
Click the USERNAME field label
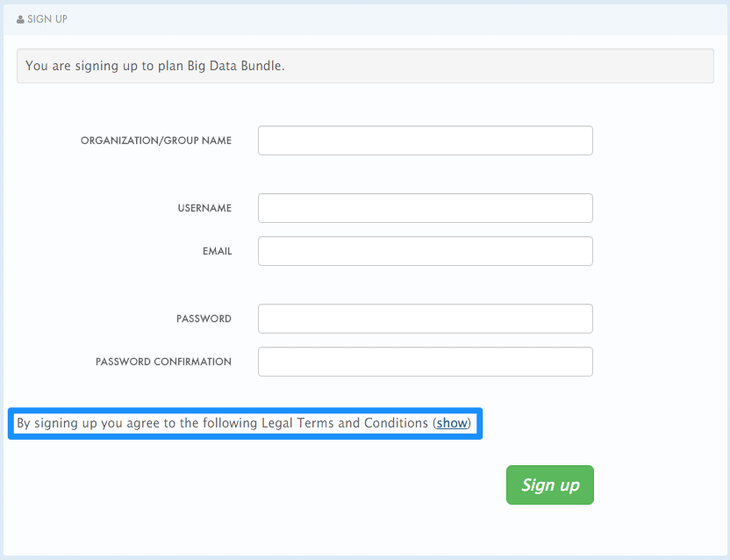(204, 208)
